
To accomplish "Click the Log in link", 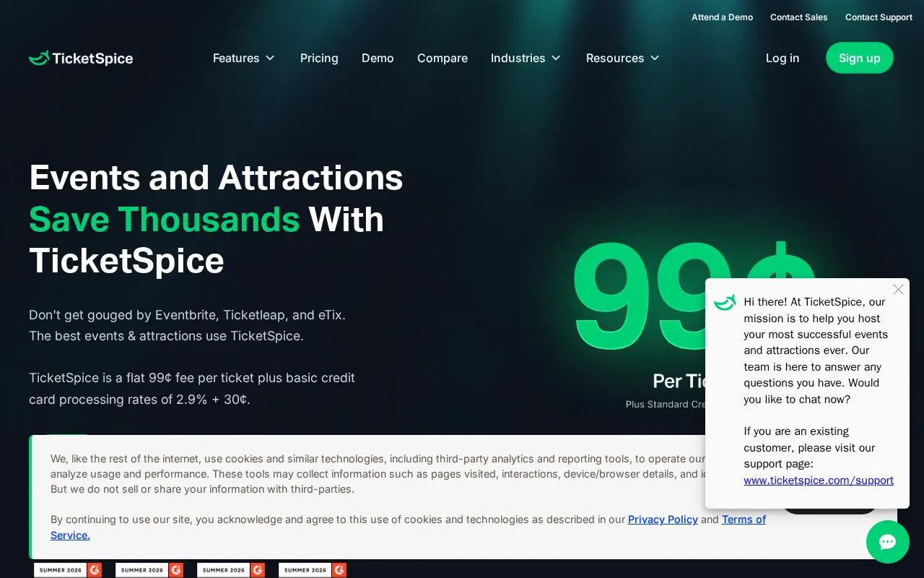I will pyautogui.click(x=783, y=58).
